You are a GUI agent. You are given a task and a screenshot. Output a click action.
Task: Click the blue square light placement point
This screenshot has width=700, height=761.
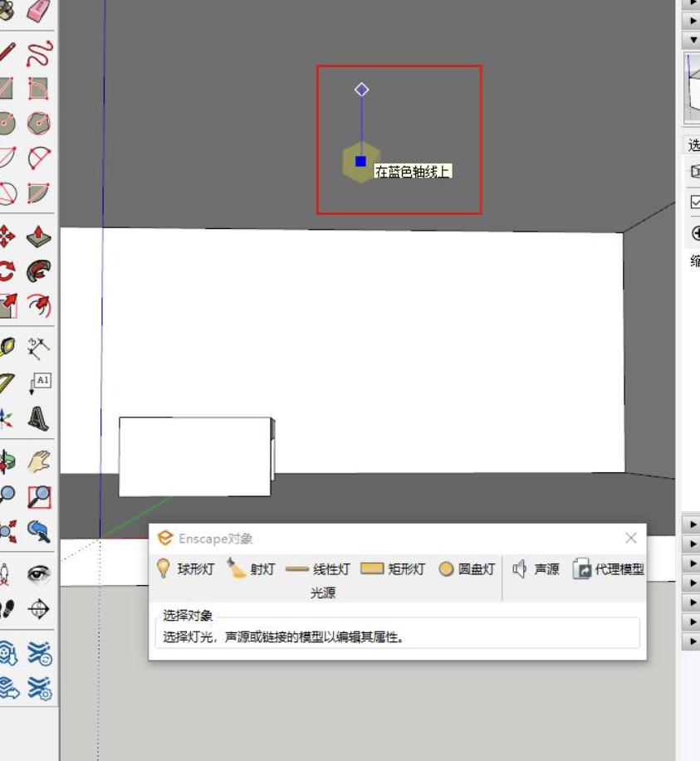coord(360,161)
